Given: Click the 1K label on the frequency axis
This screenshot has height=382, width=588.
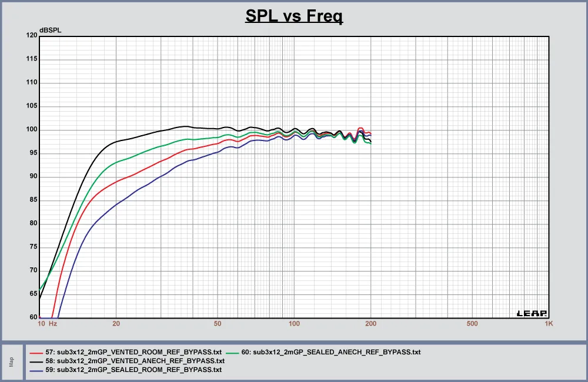Looking at the screenshot, I should click(549, 324).
